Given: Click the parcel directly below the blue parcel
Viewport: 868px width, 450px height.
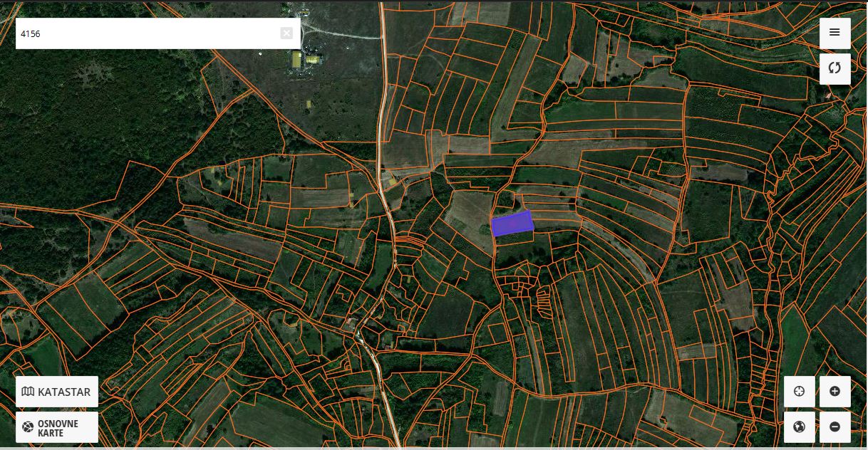Looking at the screenshot, I should pos(515,238).
